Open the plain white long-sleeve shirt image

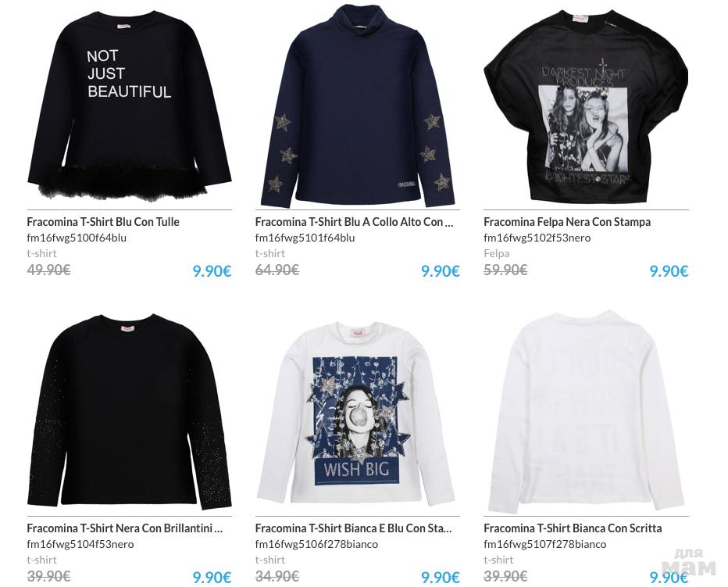[x=586, y=412]
